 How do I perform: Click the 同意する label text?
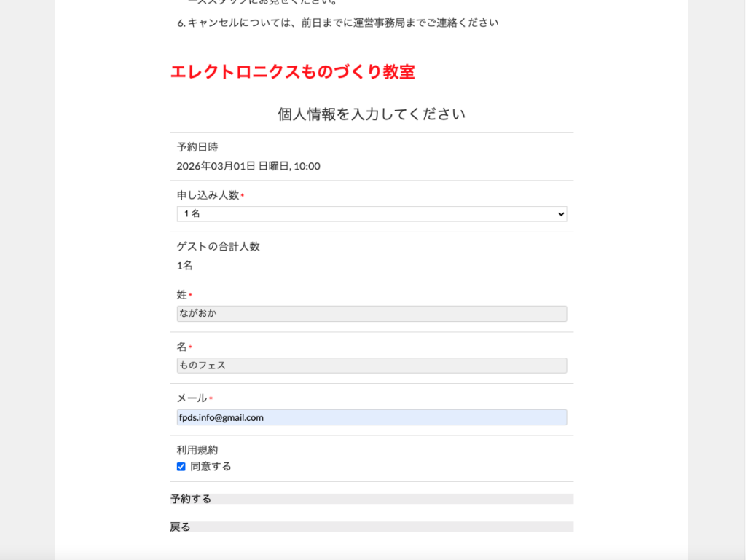pyautogui.click(x=211, y=467)
